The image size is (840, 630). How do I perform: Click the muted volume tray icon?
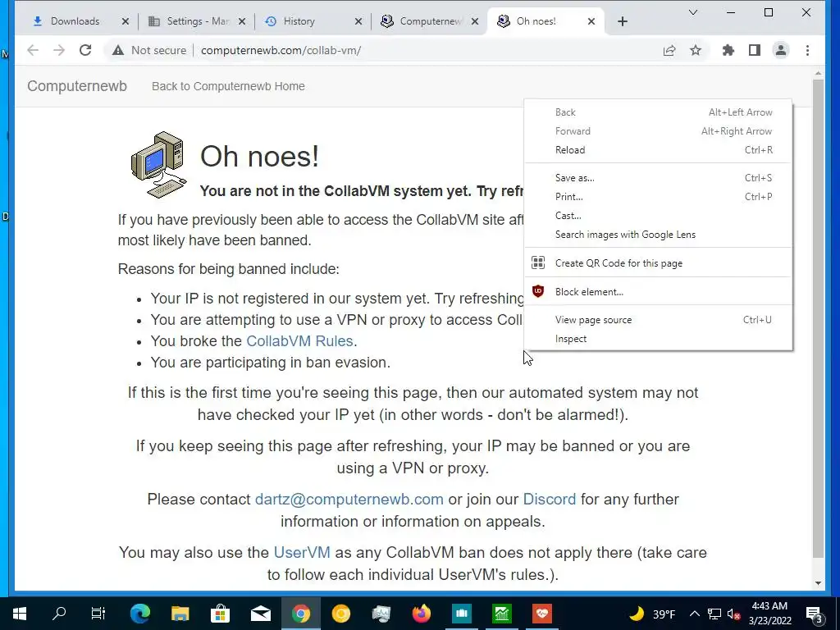coord(734,614)
